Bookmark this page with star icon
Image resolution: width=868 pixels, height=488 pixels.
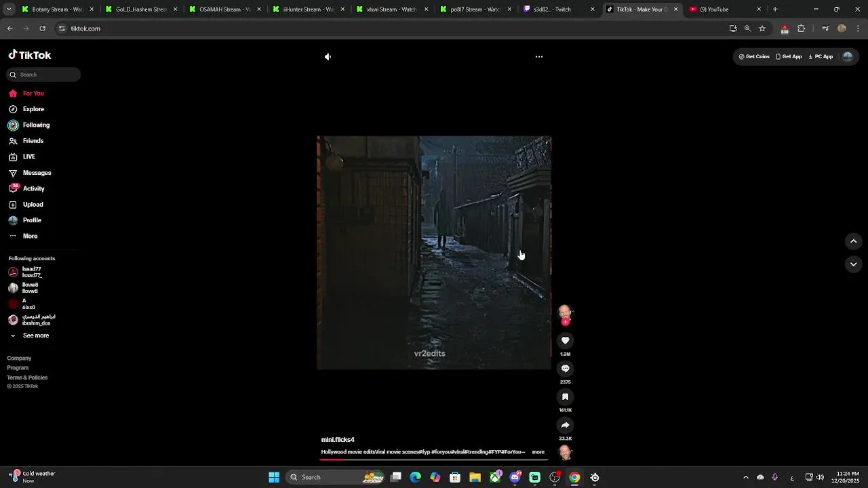(x=762, y=28)
